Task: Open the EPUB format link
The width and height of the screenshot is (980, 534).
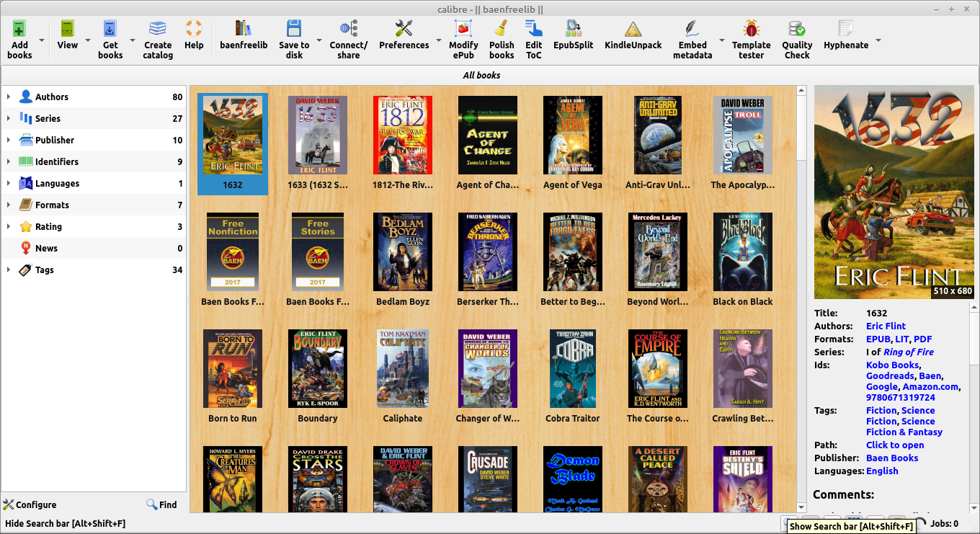Action: 878,339
